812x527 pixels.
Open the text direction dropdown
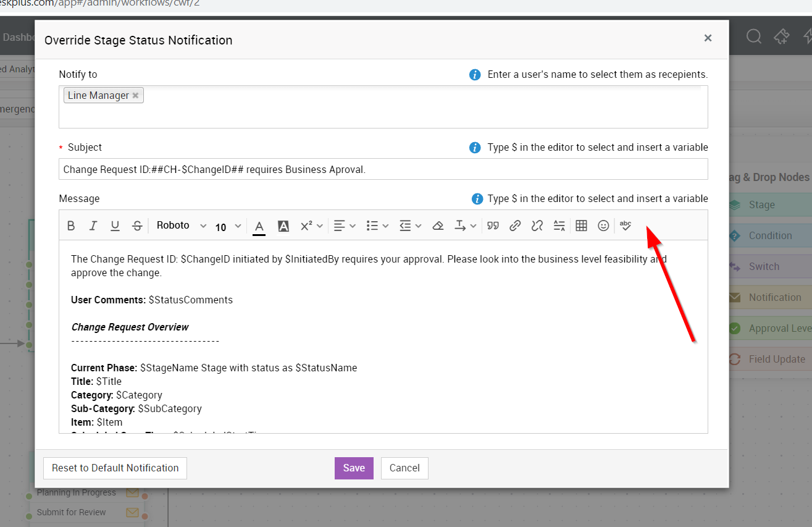tap(466, 226)
